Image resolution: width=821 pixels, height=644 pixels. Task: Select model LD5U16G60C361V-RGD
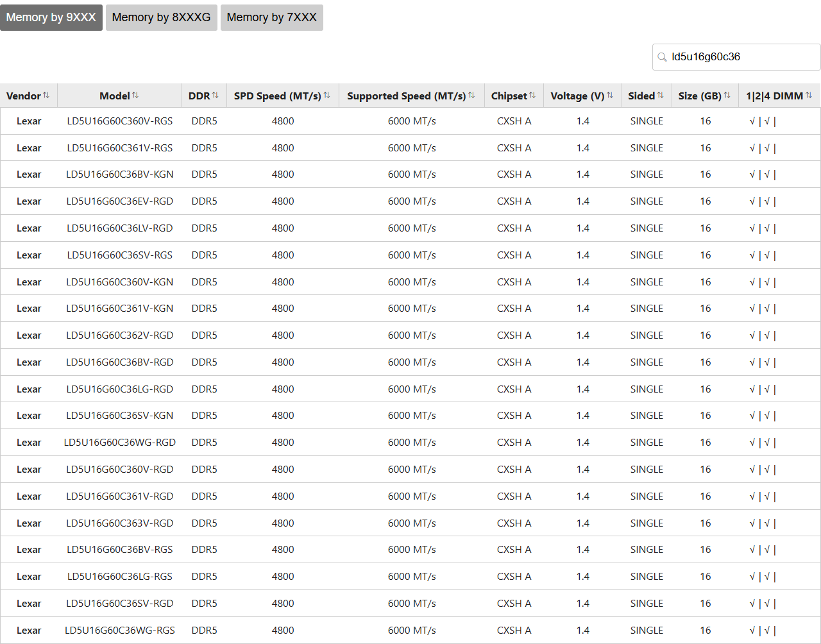pos(120,496)
